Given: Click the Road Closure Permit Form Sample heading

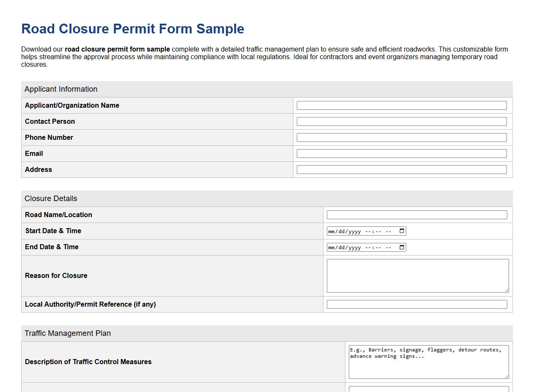Looking at the screenshot, I should 132,29.
